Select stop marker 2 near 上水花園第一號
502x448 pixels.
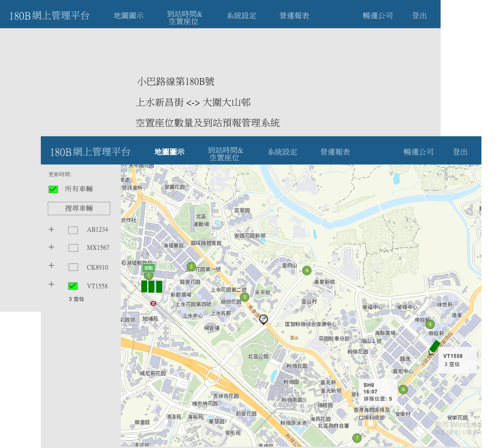[191, 267]
